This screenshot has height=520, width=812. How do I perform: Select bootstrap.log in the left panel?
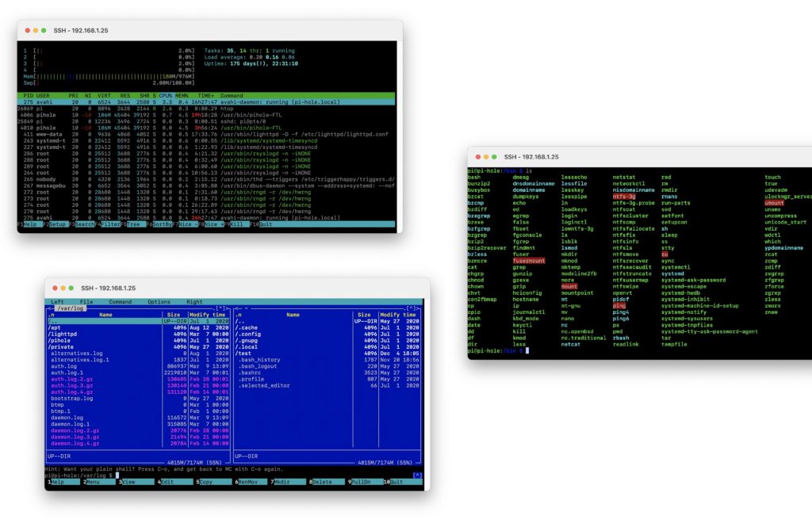coord(138,398)
